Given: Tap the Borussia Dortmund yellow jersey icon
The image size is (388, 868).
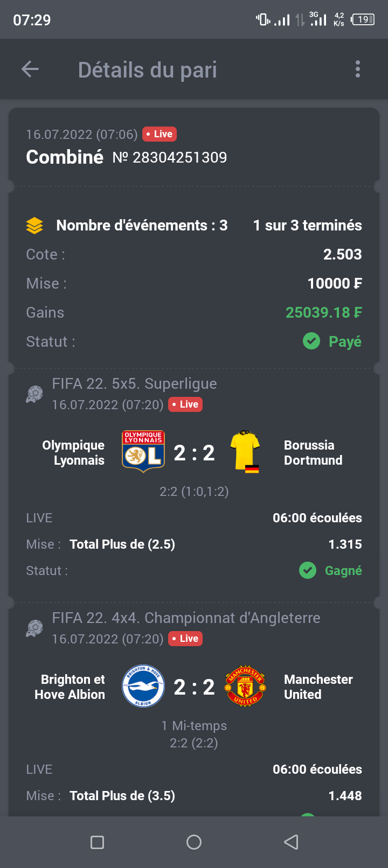Looking at the screenshot, I should (245, 452).
